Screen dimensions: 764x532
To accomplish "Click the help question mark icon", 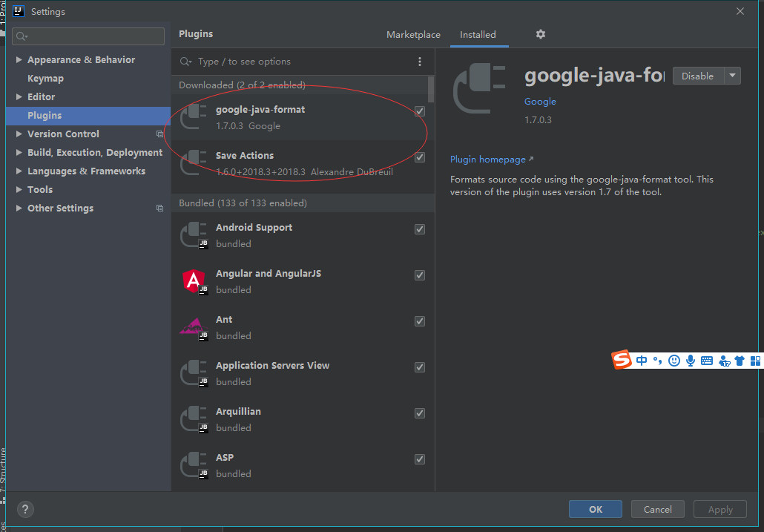I will point(25,510).
